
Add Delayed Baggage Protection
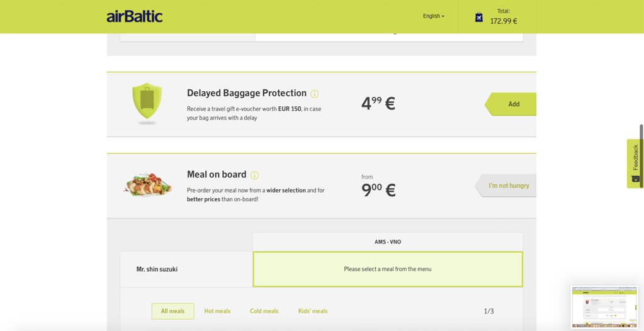(x=511, y=104)
